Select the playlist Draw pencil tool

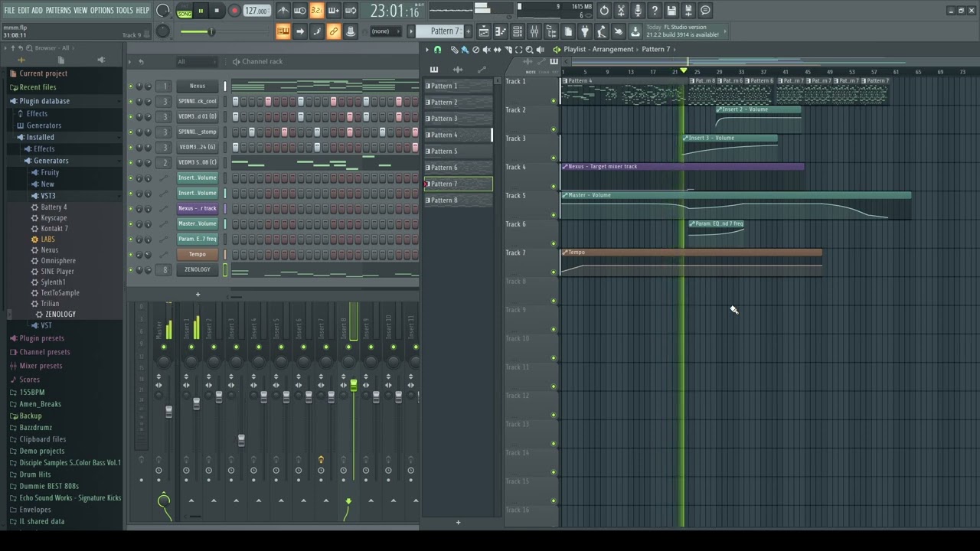pyautogui.click(x=454, y=50)
